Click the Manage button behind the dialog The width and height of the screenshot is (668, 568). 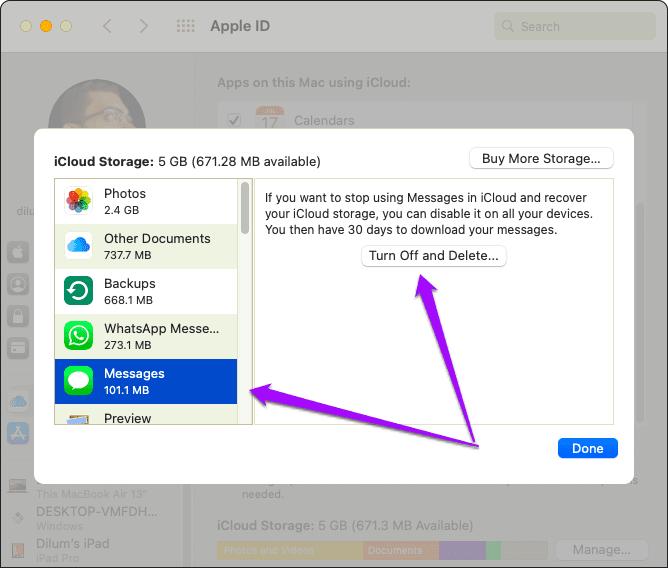tap(602, 550)
